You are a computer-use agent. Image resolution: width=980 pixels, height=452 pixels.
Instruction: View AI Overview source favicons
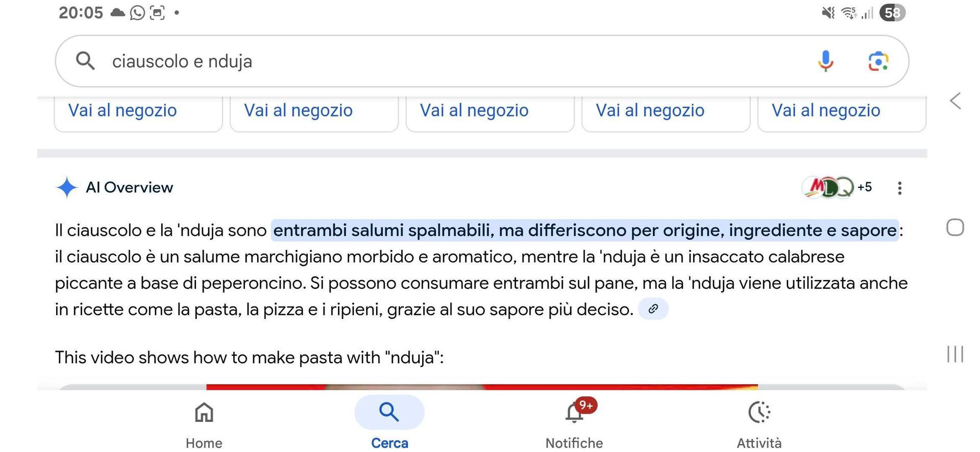click(x=828, y=187)
